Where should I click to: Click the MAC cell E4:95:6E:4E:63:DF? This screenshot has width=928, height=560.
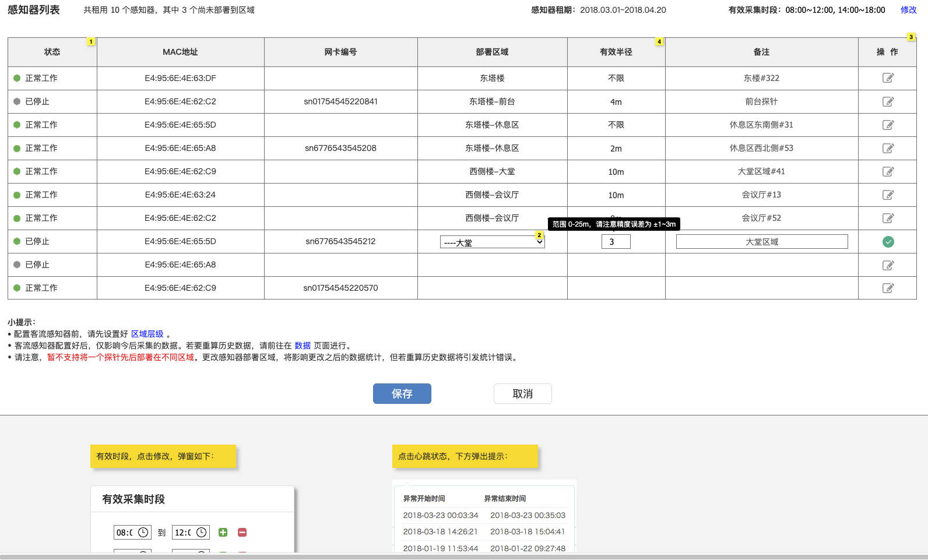tap(181, 78)
